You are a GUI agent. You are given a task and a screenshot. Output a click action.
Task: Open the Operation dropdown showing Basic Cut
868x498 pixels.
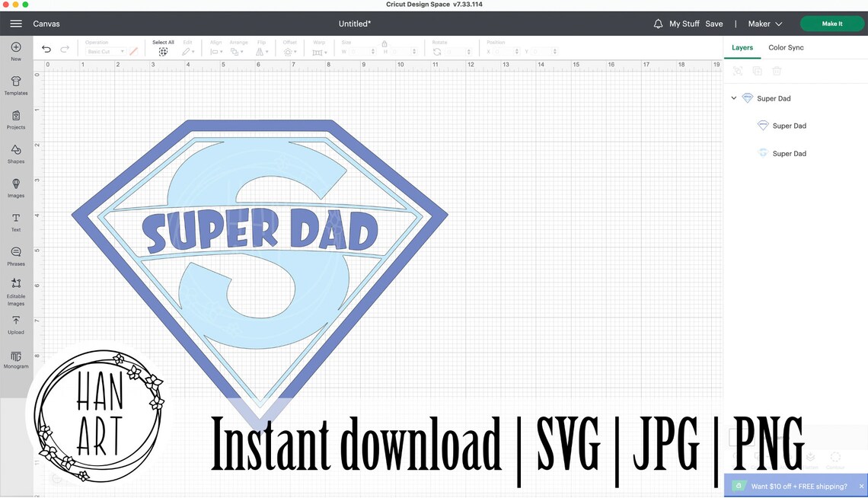pyautogui.click(x=107, y=51)
